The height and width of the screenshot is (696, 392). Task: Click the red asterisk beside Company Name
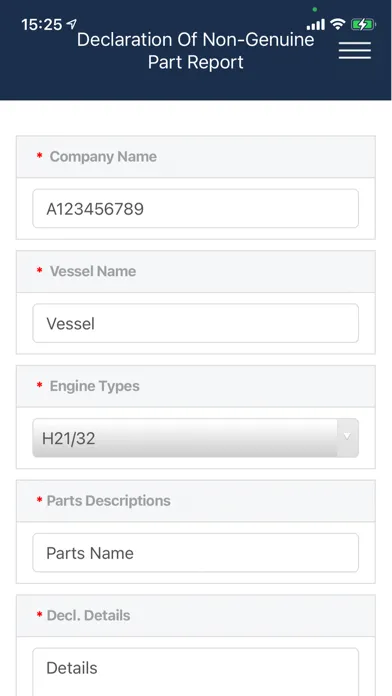(x=40, y=156)
